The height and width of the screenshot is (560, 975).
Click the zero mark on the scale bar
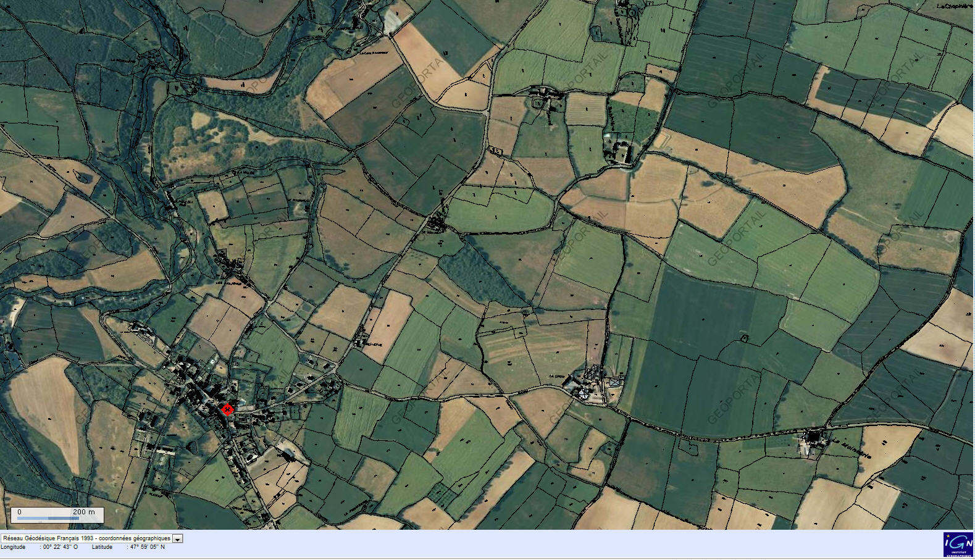(19, 512)
